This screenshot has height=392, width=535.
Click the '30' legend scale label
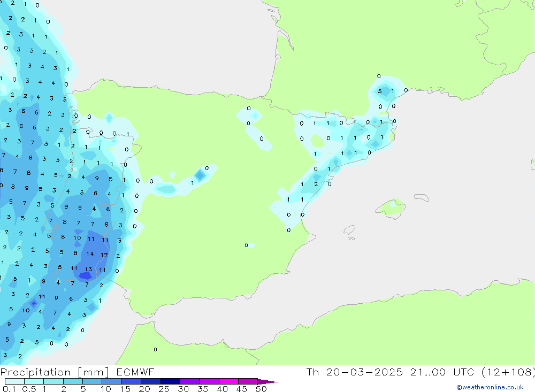183,389
